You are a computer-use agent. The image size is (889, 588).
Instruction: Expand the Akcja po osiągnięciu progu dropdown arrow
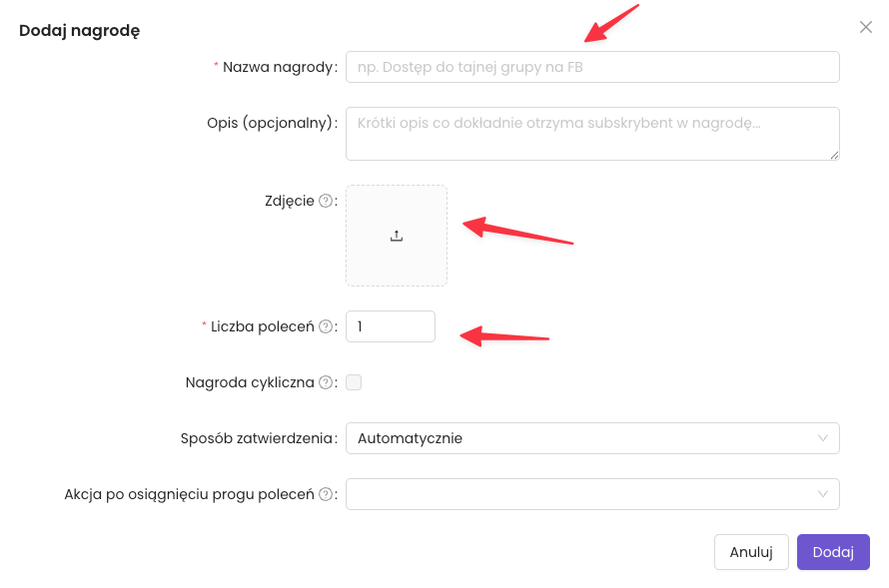(x=823, y=494)
